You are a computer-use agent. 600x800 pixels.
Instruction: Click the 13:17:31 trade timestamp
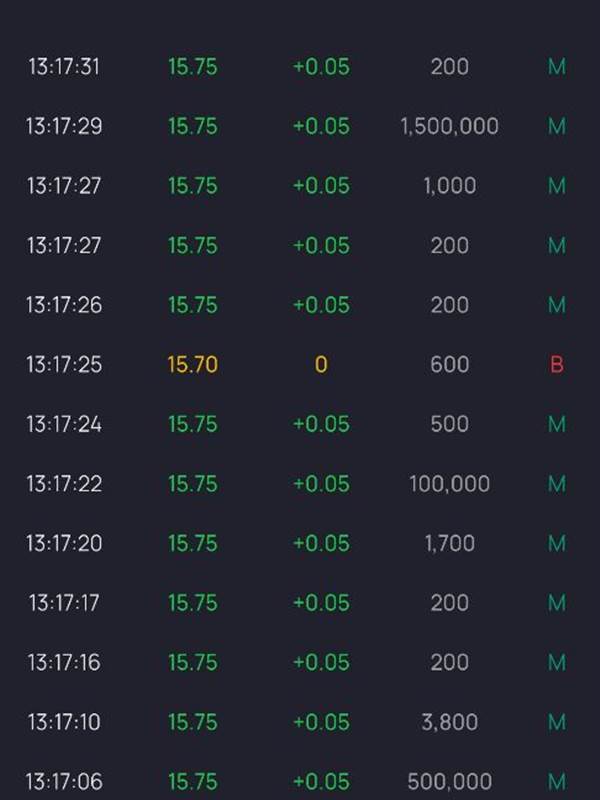click(64, 67)
